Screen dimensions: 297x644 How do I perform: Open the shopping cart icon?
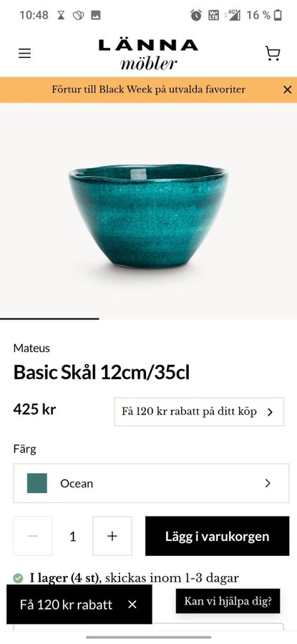(273, 54)
